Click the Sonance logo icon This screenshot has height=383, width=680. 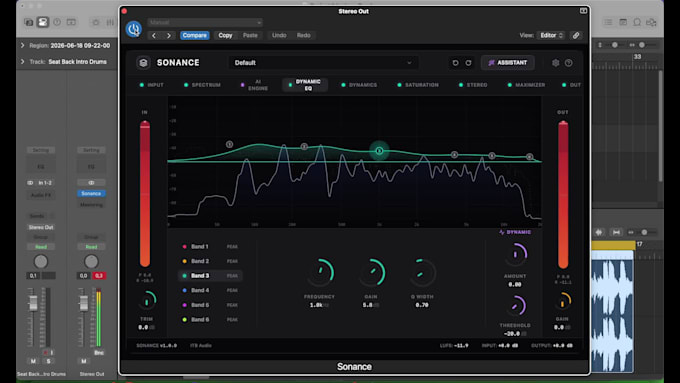pos(143,63)
